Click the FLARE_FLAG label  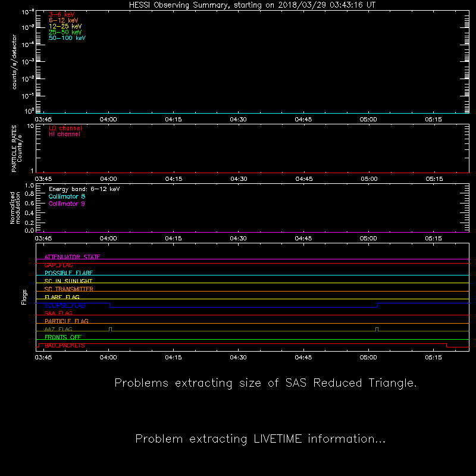point(62,297)
